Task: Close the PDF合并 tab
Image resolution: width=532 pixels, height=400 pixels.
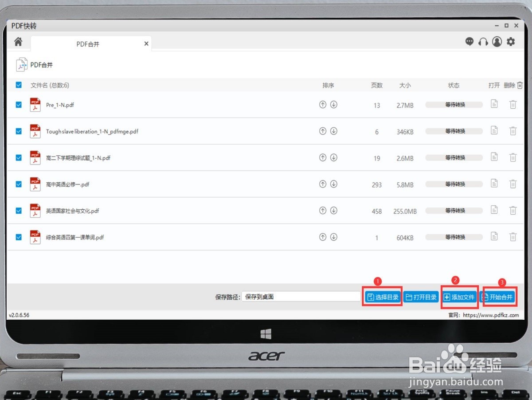Action: pos(146,44)
